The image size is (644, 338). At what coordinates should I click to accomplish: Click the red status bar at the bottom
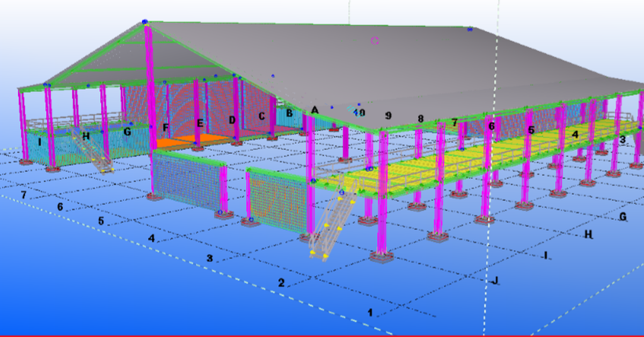click(x=322, y=335)
